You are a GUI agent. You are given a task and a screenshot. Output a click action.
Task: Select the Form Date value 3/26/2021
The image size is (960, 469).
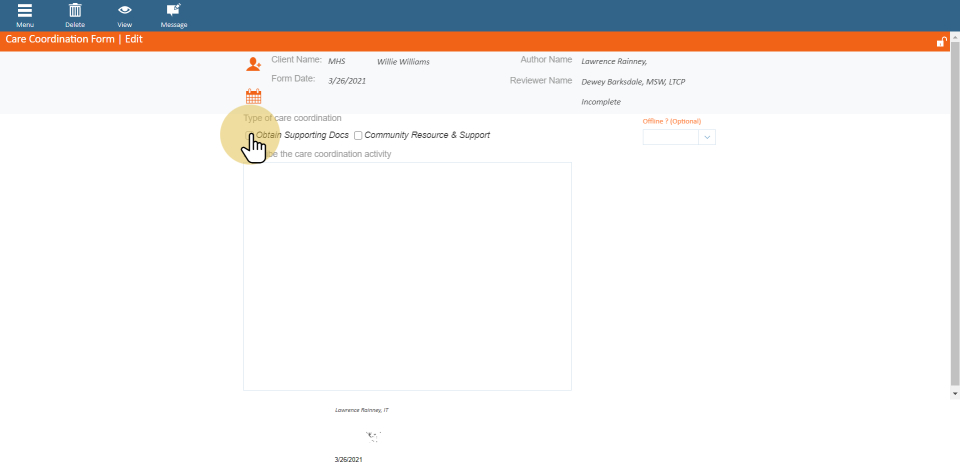tap(347, 80)
